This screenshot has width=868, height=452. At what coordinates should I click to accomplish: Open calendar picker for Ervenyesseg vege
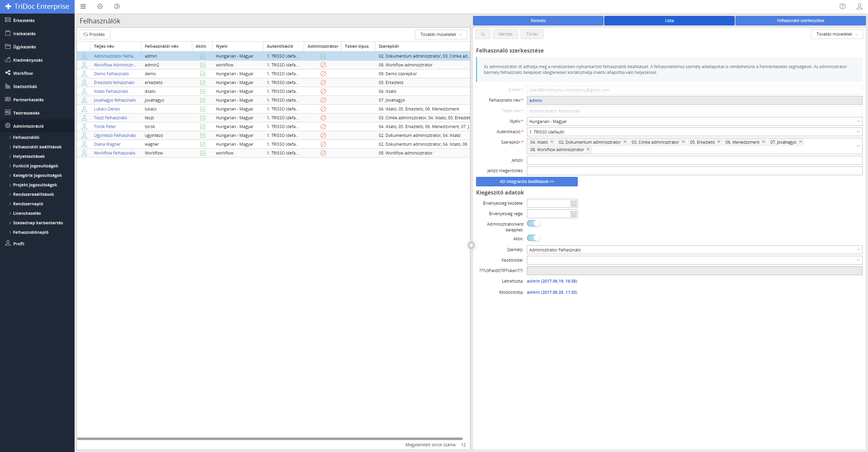click(x=573, y=214)
